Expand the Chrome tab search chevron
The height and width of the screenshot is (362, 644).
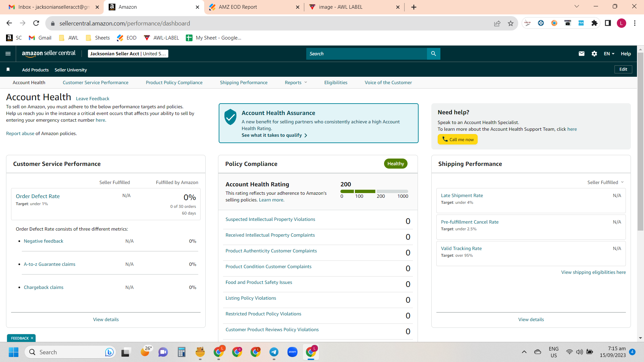click(x=577, y=6)
